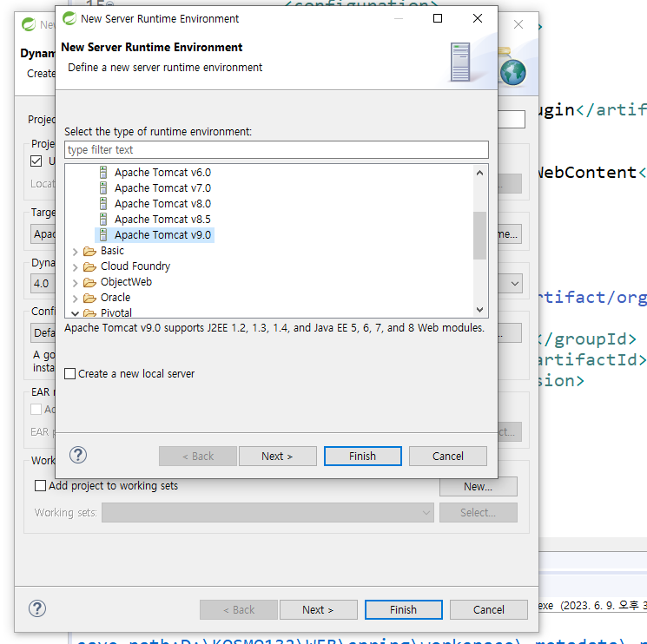
Task: Click the runtime list scroll down arrow
Action: (479, 310)
